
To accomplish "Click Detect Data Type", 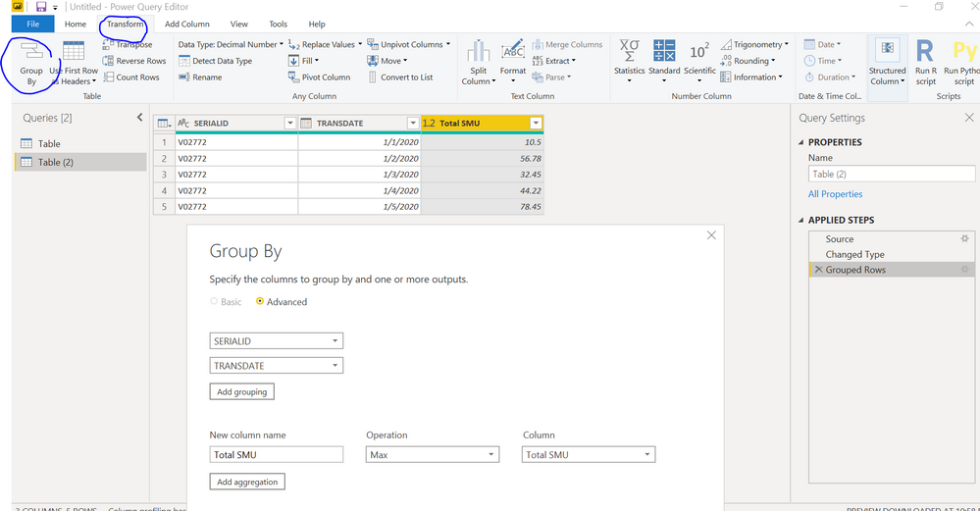I will click(x=215, y=61).
